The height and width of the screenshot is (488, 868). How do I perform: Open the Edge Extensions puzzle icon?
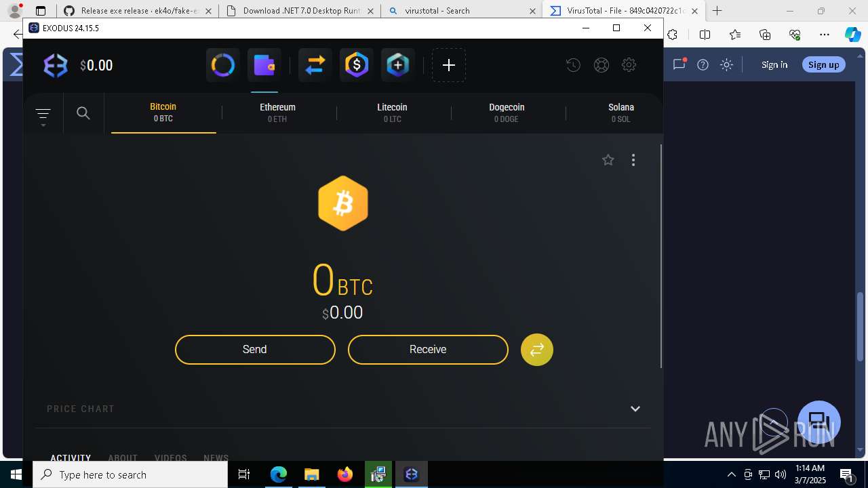[673, 35]
